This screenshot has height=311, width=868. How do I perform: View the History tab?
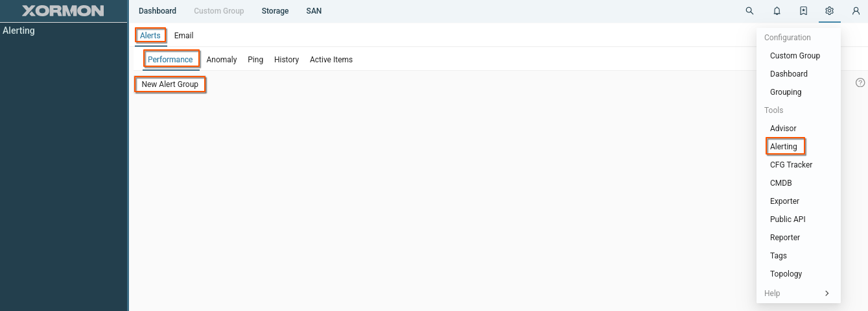pos(287,60)
